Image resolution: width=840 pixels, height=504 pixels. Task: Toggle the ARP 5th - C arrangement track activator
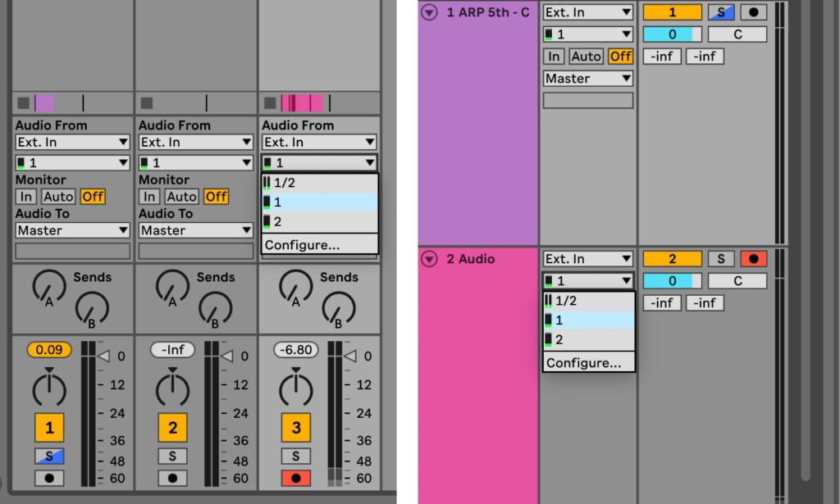coord(673,12)
